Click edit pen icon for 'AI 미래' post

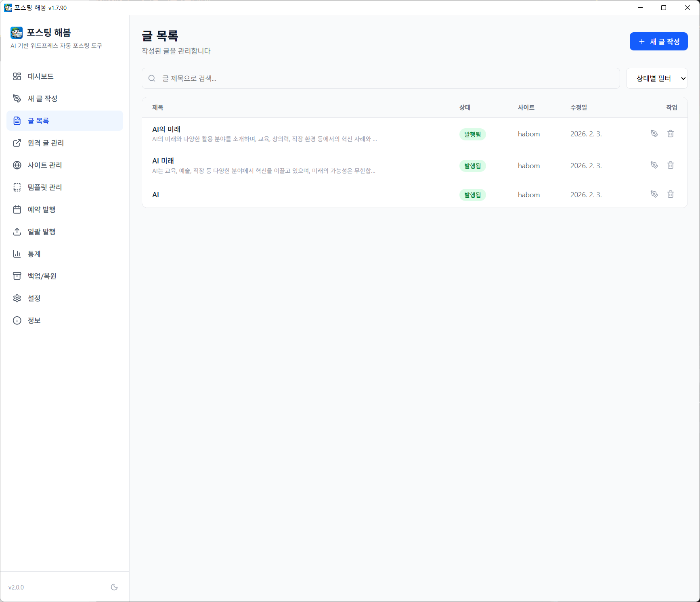654,165
